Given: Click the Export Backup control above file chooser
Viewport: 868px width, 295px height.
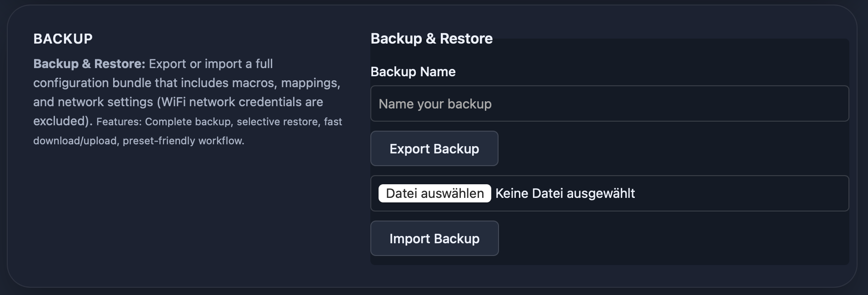Looking at the screenshot, I should (434, 148).
